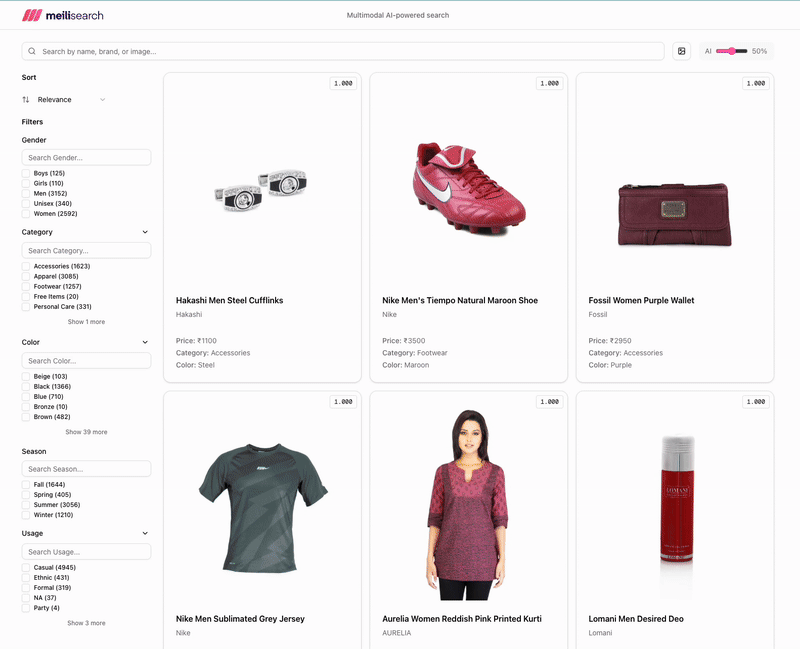The image size is (800, 649).
Task: Click Show 1 more under Category
Action: point(86,322)
